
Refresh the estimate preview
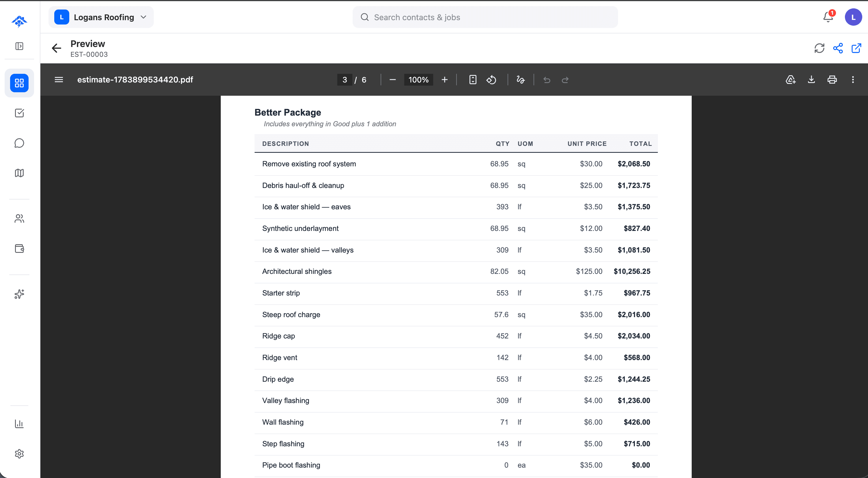(x=820, y=48)
